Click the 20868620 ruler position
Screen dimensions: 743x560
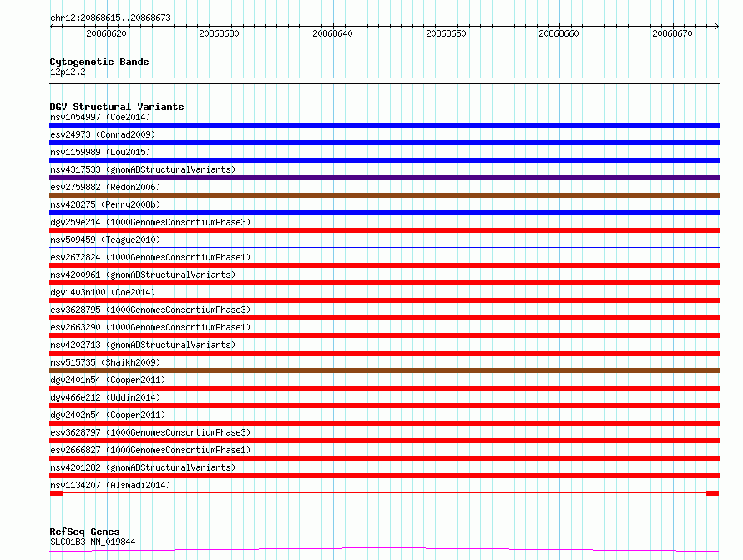pyautogui.click(x=106, y=33)
